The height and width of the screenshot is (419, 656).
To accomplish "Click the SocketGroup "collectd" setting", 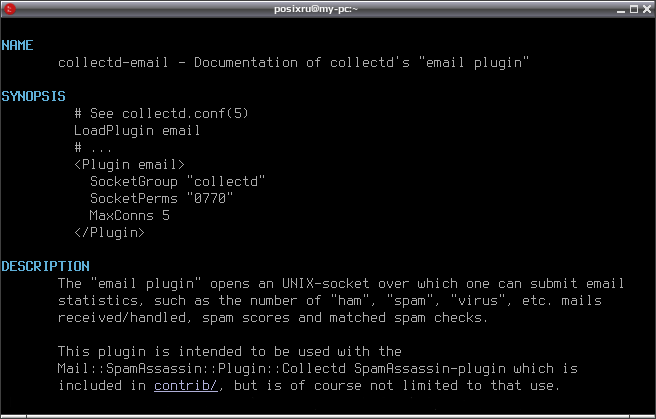I will (177, 181).
